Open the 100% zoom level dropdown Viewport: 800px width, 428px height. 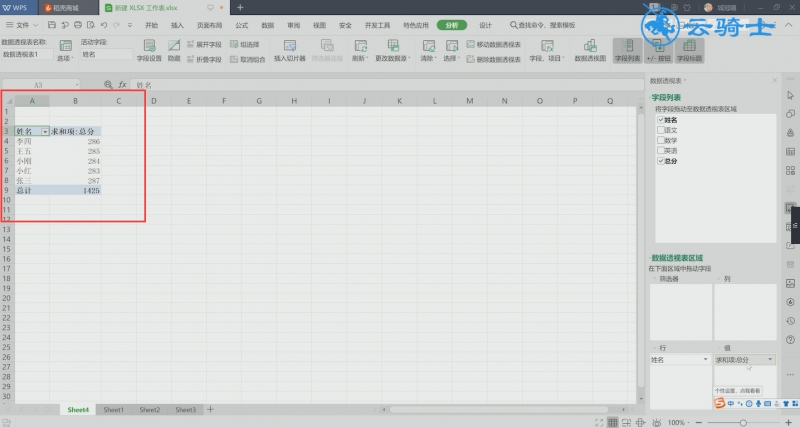[x=678, y=422]
